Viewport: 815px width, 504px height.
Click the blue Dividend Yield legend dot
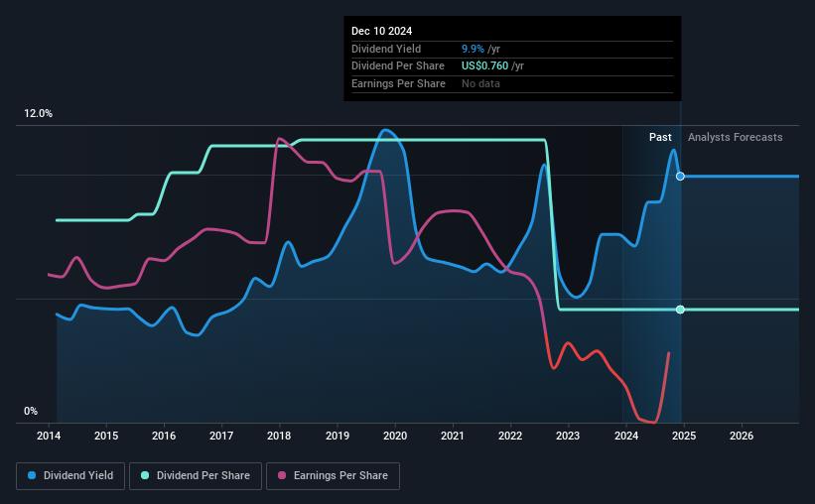pyautogui.click(x=32, y=475)
